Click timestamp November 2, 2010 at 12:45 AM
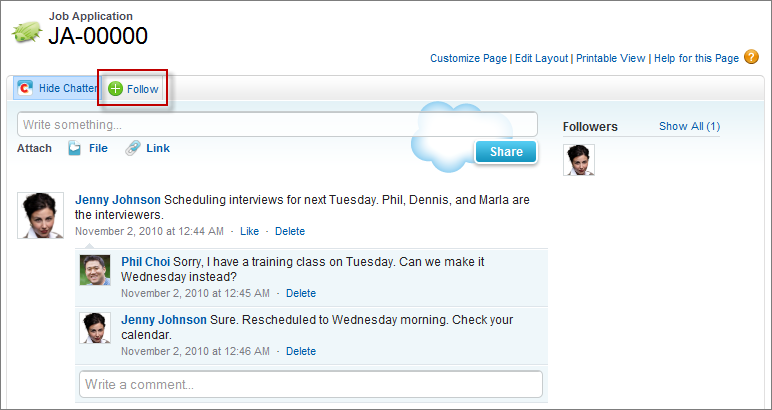Viewport: 772px width, 410px height. 195,293
